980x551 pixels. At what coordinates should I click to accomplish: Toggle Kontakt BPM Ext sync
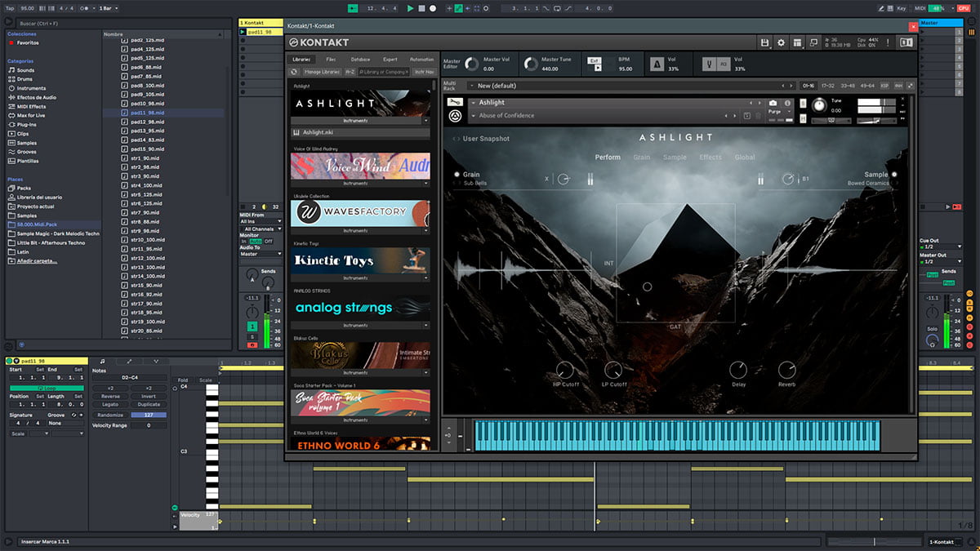tap(595, 60)
